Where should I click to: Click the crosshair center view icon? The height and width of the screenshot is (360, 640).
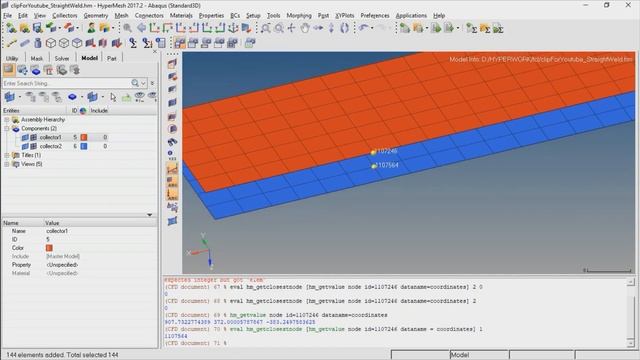tap(291, 28)
